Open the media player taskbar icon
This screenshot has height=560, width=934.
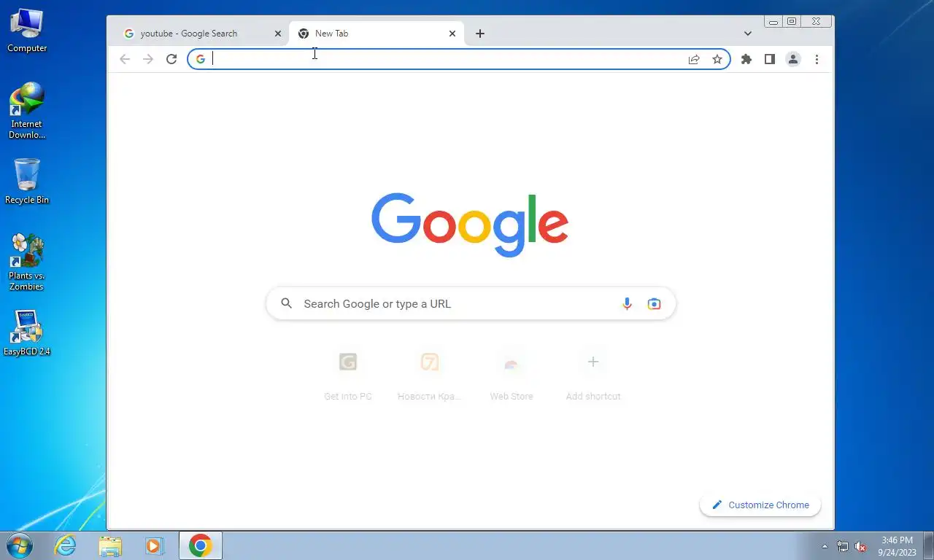[x=155, y=545]
